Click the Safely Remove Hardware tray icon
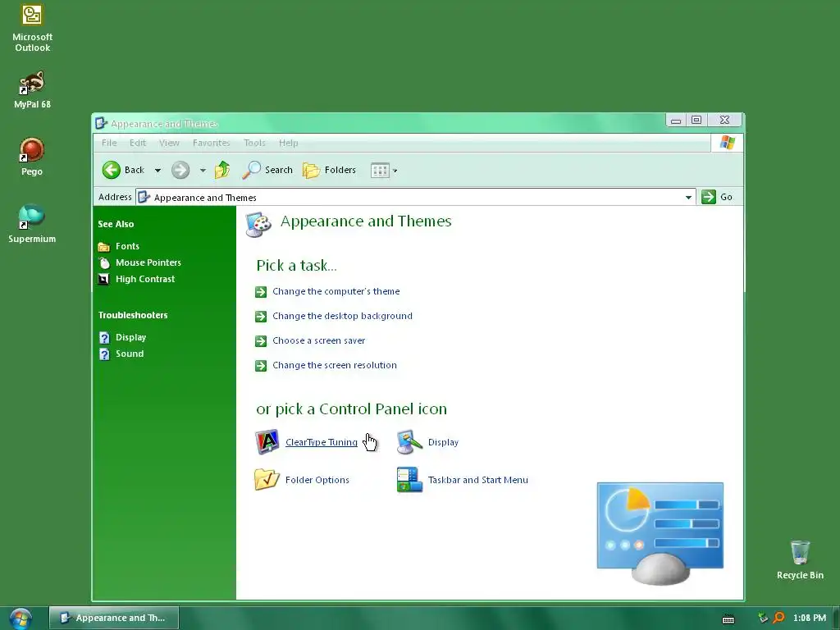The image size is (840, 630). pos(763,618)
